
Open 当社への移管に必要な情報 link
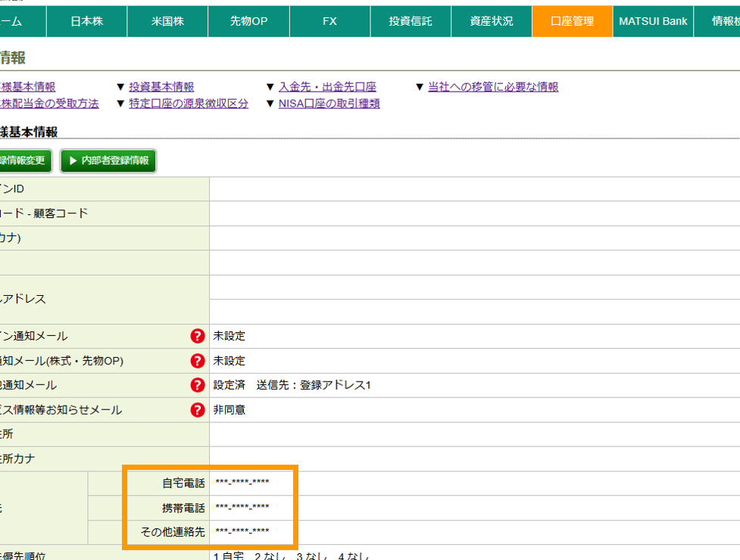pyautogui.click(x=493, y=87)
